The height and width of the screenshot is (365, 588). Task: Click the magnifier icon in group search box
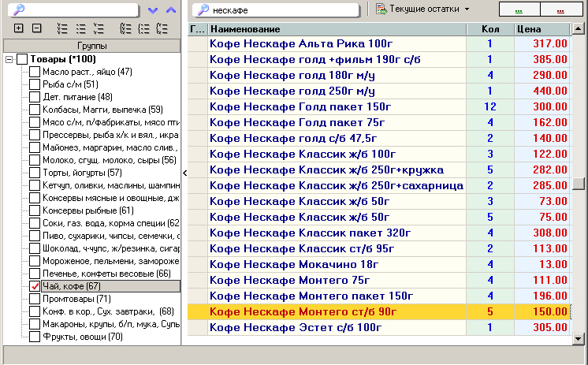click(18, 9)
